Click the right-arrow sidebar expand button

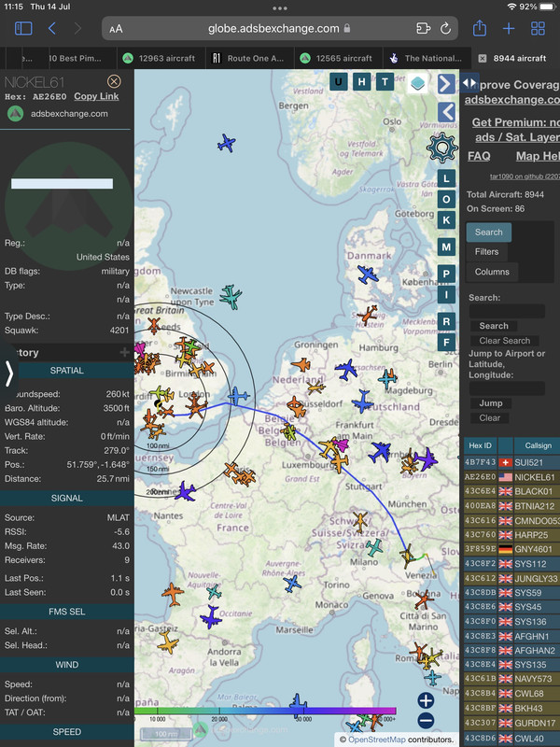(446, 84)
